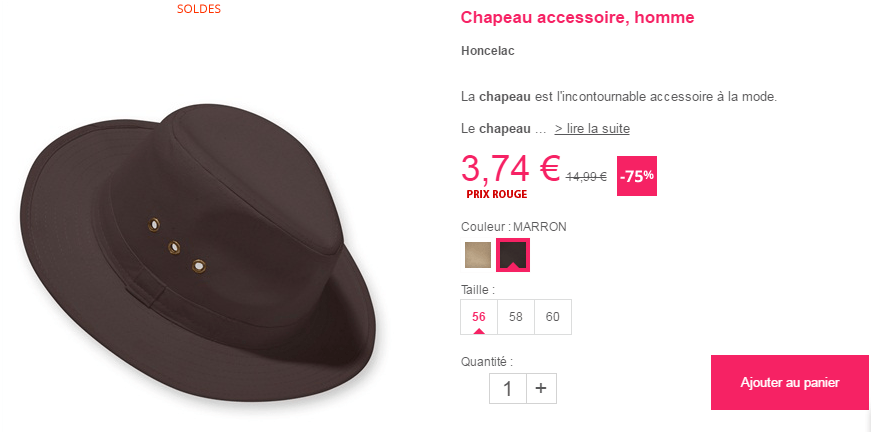Select the beige color swatch
Viewport: 871px width, 432px height.
tap(478, 255)
